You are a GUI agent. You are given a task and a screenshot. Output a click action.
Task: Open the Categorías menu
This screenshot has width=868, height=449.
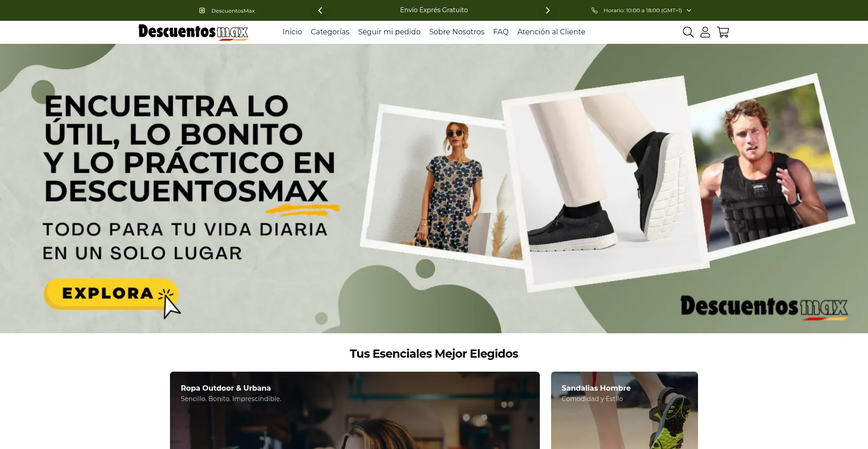click(330, 32)
